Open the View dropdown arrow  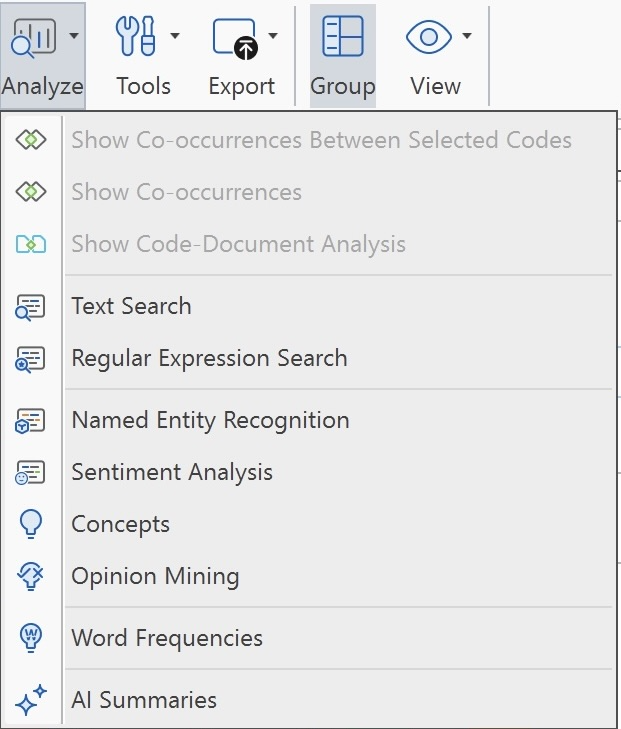coord(467,38)
